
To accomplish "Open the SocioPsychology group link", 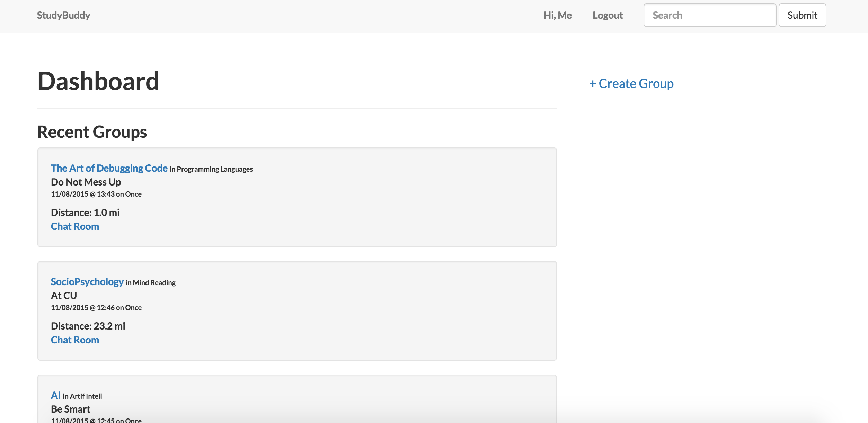I will pos(87,282).
